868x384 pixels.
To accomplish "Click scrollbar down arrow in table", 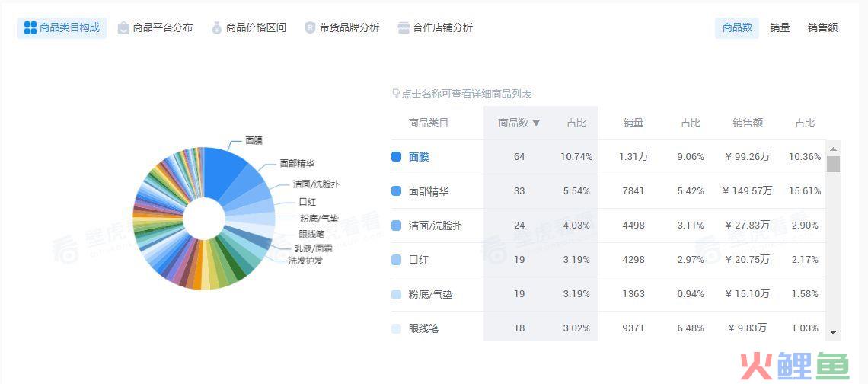I will point(833,333).
